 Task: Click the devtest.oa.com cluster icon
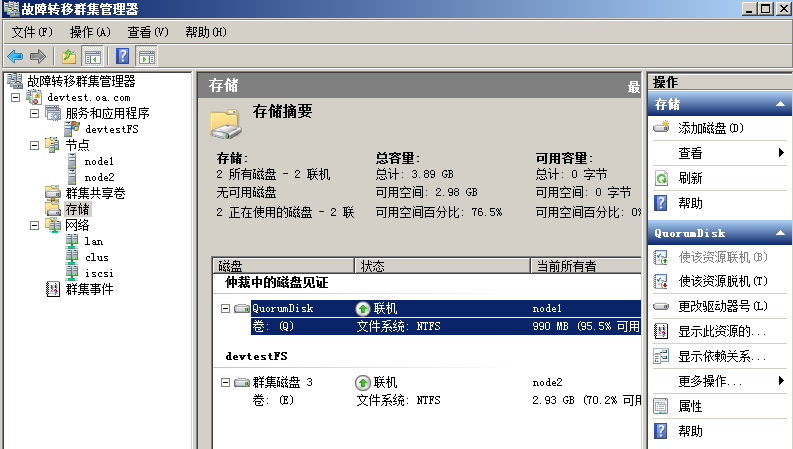[34, 97]
